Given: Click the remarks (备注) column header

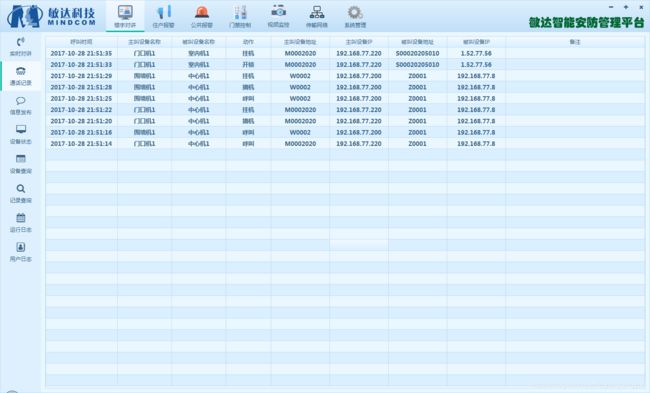Looking at the screenshot, I should (575, 42).
